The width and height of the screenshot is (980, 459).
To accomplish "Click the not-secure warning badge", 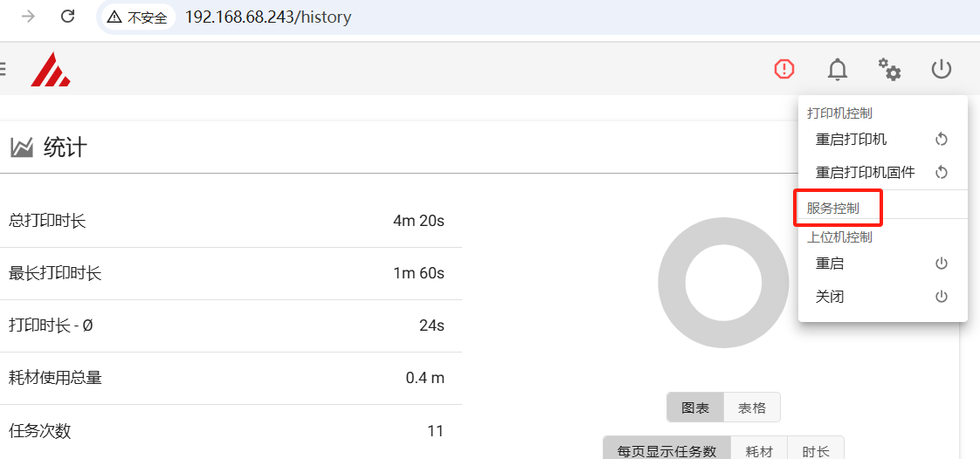I will point(137,17).
